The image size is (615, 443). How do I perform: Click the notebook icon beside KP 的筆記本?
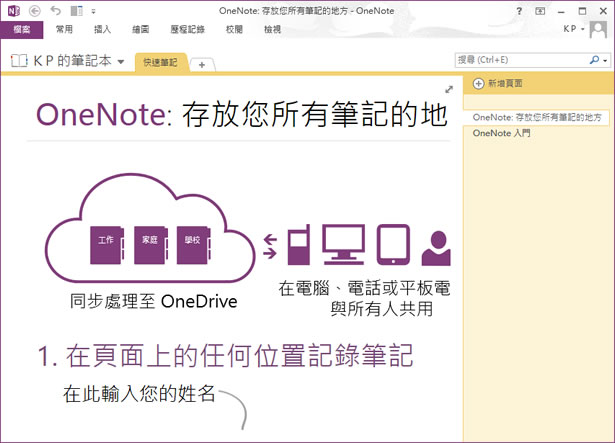[19, 61]
